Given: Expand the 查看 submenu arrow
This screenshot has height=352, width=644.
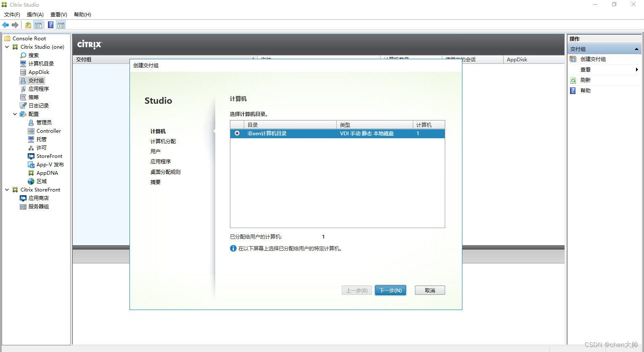Looking at the screenshot, I should point(637,69).
